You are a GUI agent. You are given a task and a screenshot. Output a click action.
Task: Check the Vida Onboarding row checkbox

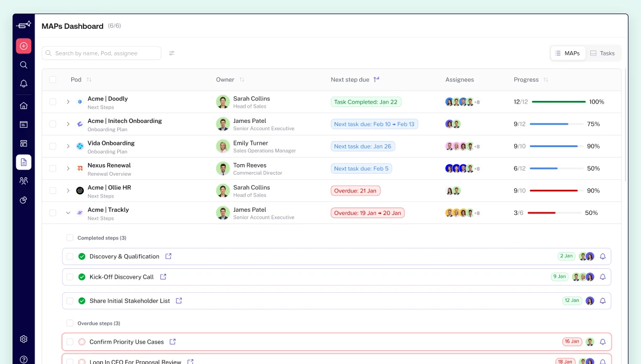pos(52,146)
